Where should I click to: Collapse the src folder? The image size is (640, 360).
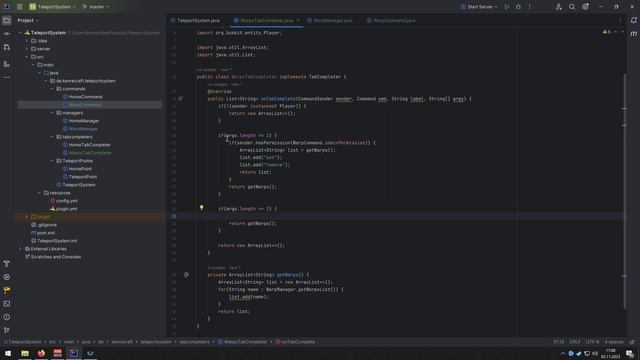[x=27, y=57]
